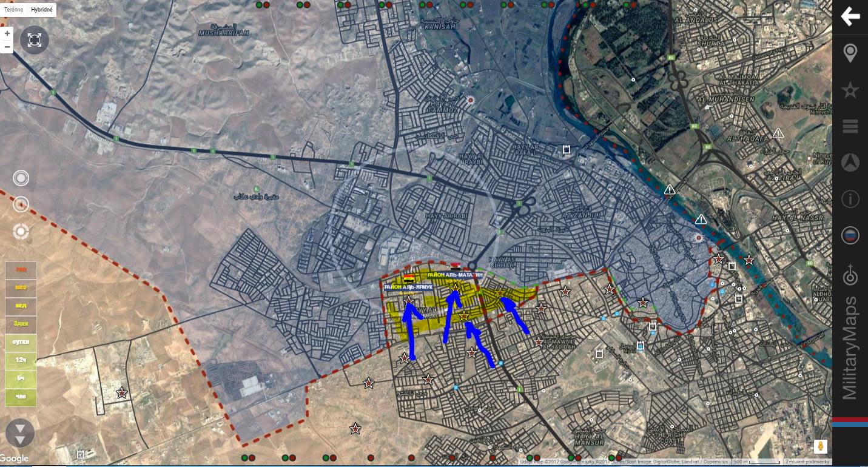Image resolution: width=868 pixels, height=467 pixels.
Task: Click the РАЙОН АЛЬ-ЯРМУК map label
Action: coord(408,286)
